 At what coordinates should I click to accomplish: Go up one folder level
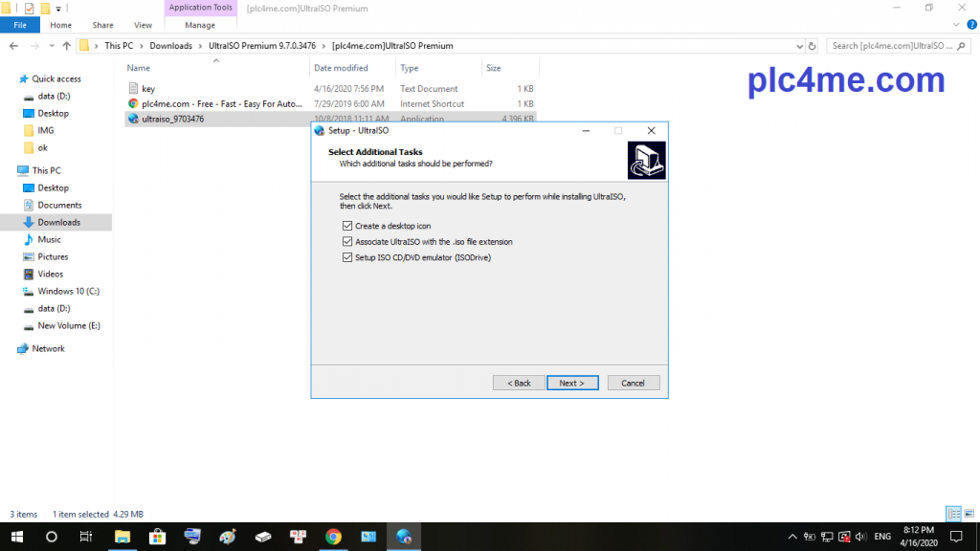point(66,46)
